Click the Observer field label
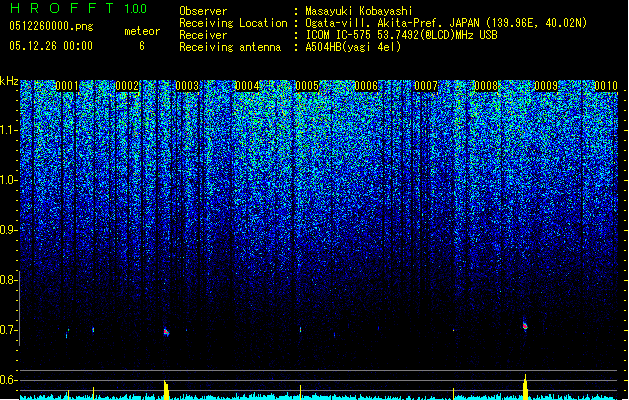Screen dimensions: 629x400 coord(203,11)
